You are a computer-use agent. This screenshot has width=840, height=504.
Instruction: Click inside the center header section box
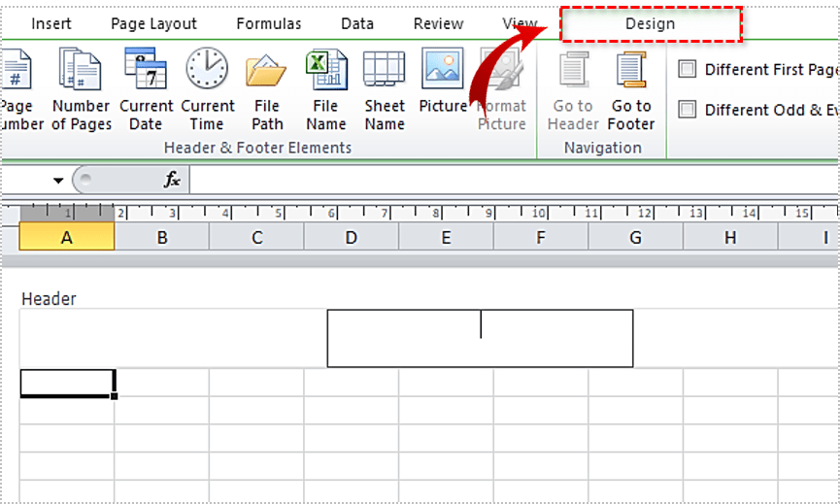click(x=480, y=338)
